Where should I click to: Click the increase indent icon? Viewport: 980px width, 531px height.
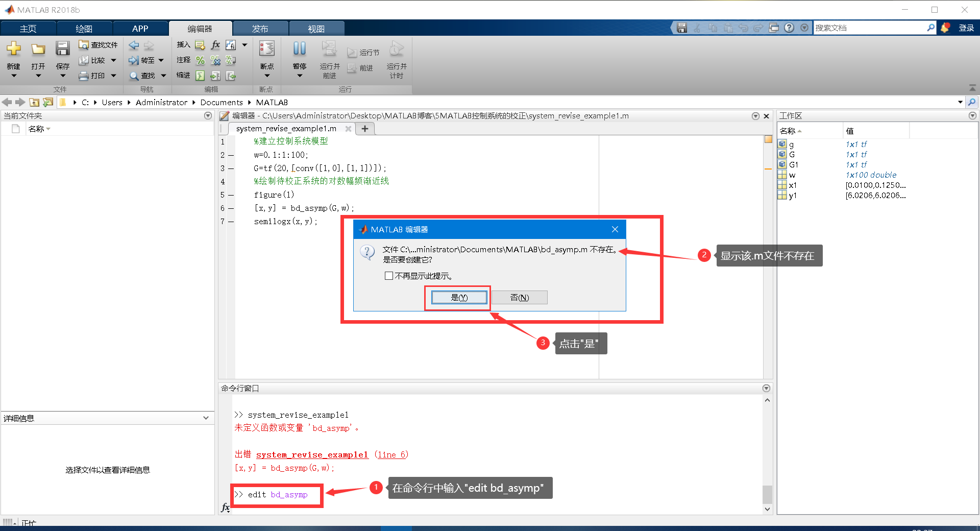click(215, 76)
